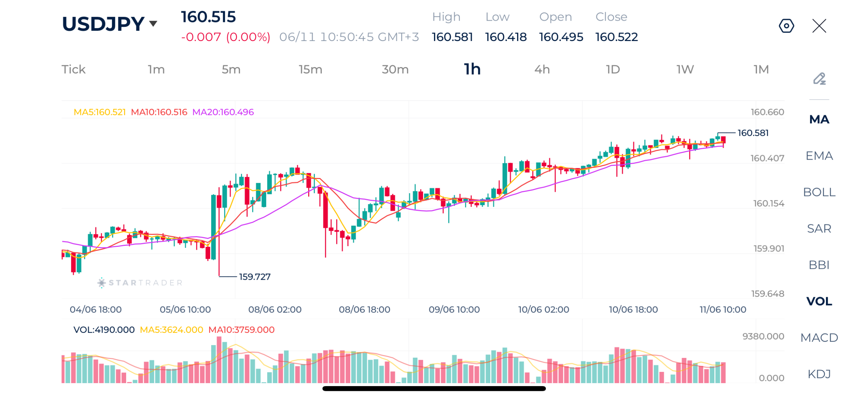Screen dimensions: 868x399
Task: Enable the EMA indicator
Action: coord(819,156)
